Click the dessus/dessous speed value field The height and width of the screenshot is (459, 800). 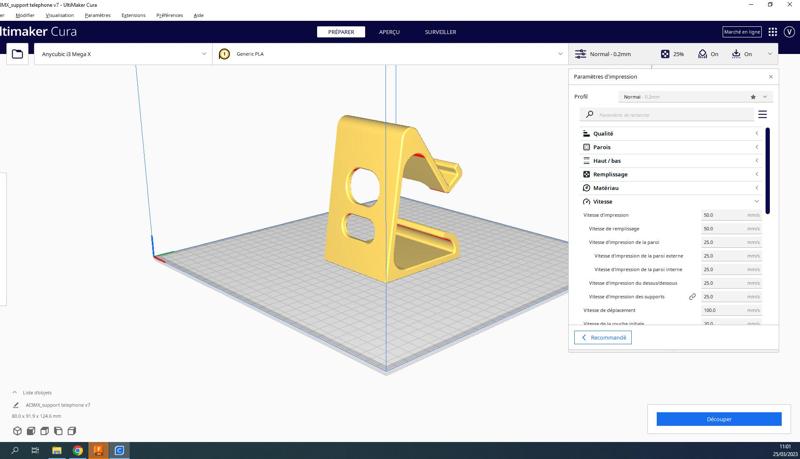pos(732,283)
